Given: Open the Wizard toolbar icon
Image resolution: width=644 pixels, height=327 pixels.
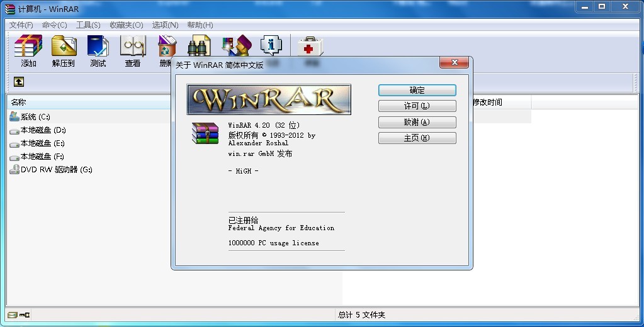Looking at the screenshot, I should click(235, 45).
